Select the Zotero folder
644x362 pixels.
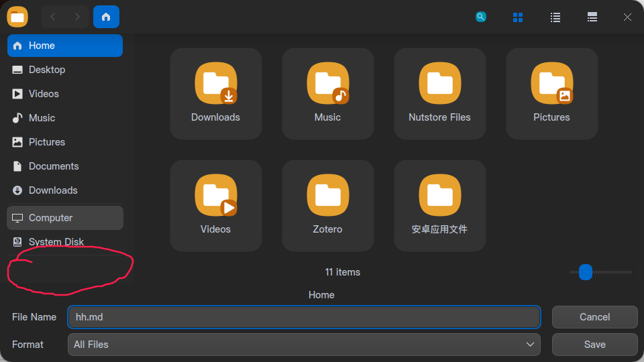coord(328,206)
